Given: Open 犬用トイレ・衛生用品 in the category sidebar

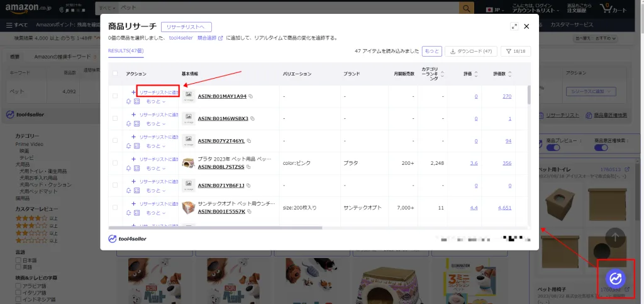Looking at the screenshot, I should [x=43, y=171].
